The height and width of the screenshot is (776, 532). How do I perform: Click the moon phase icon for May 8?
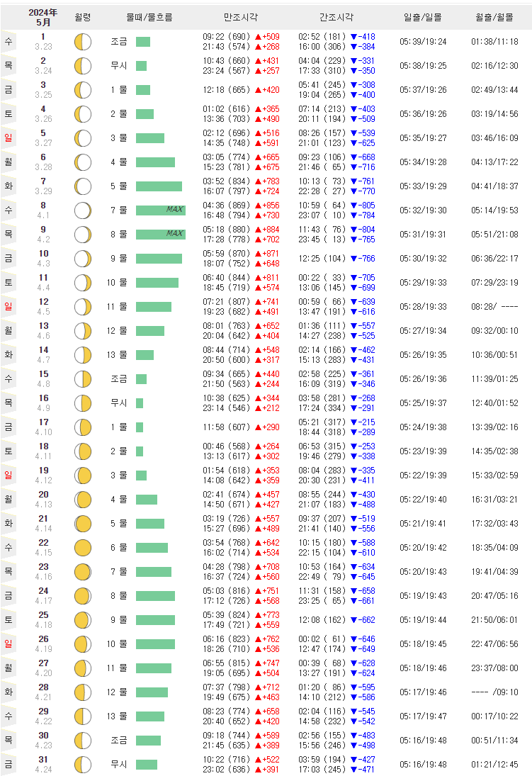point(83,210)
